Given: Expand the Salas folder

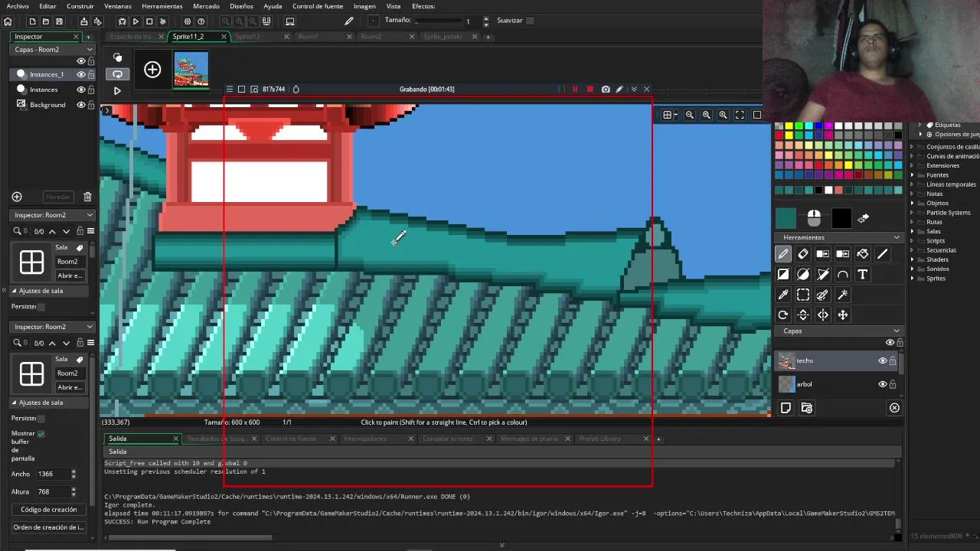Looking at the screenshot, I should pyautogui.click(x=912, y=232).
